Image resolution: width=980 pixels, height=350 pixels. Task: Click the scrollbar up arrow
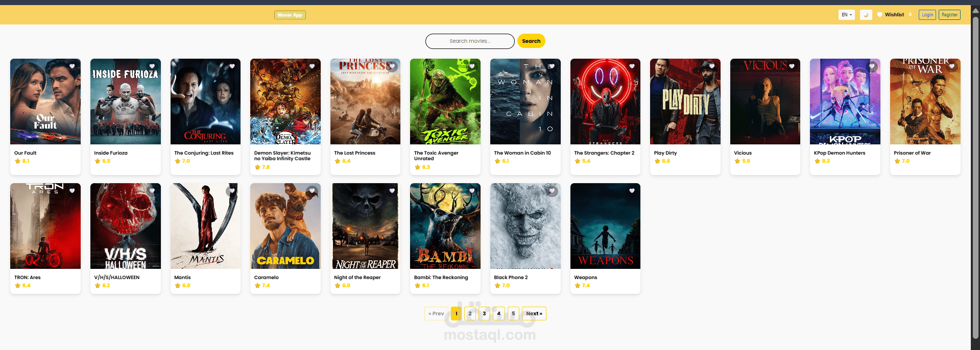[x=975, y=10]
